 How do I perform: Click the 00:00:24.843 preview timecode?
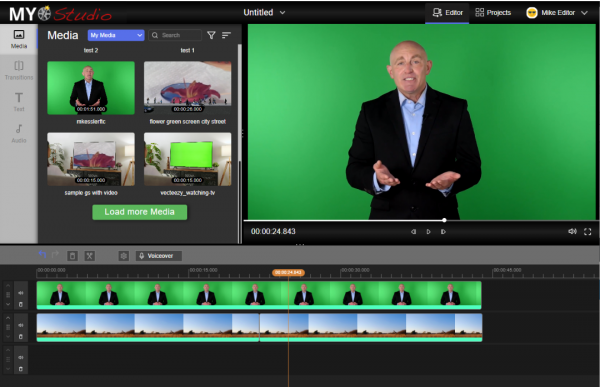[273, 231]
